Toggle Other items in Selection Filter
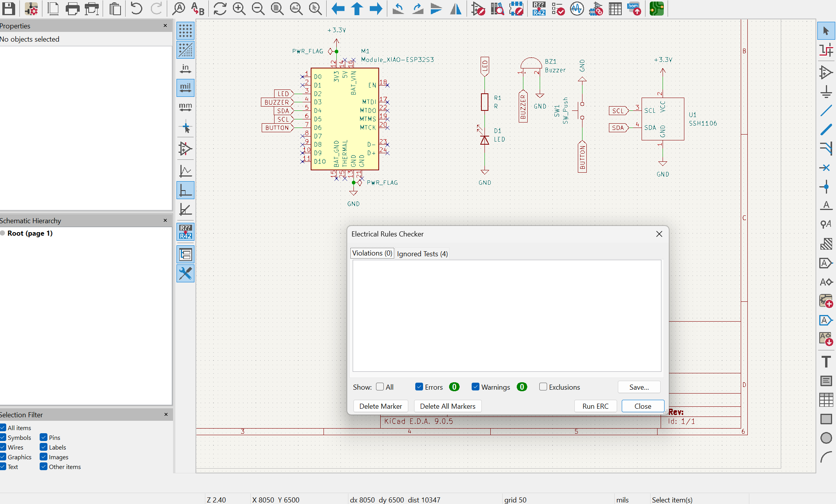 (x=44, y=466)
